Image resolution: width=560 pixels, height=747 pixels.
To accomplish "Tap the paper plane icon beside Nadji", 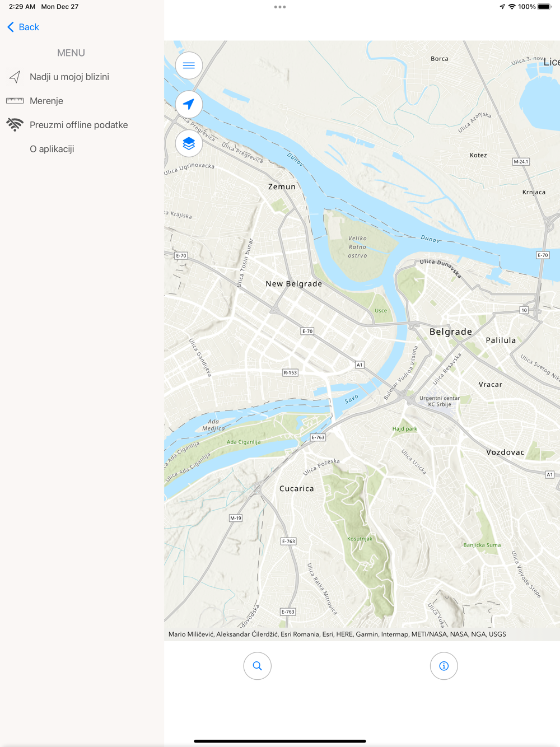I will point(15,77).
